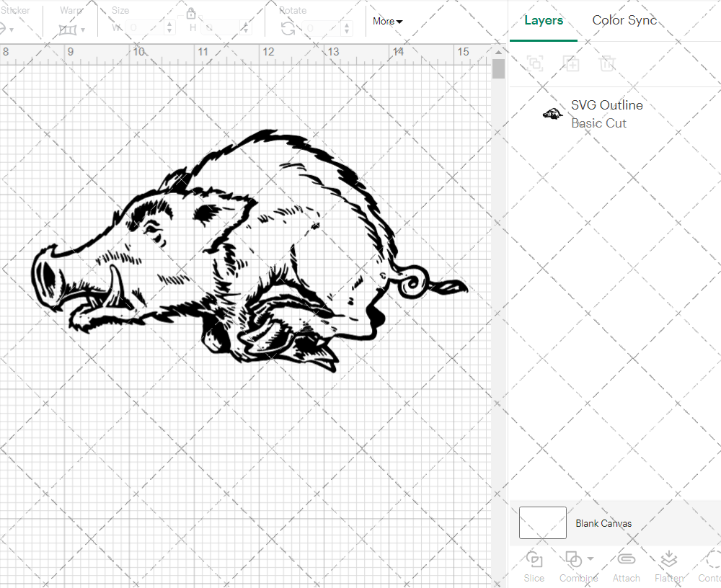721x588 pixels.
Task: Select the SVG Outline layer thumbnail
Action: (x=552, y=112)
